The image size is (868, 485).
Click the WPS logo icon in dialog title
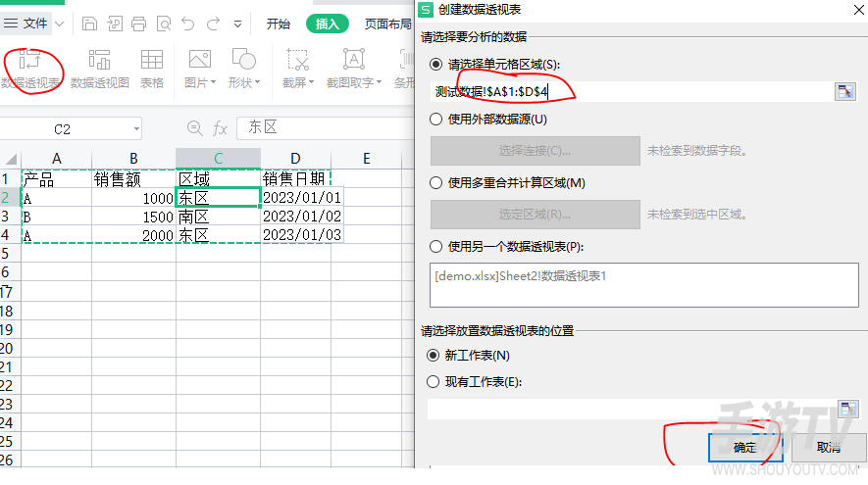426,10
